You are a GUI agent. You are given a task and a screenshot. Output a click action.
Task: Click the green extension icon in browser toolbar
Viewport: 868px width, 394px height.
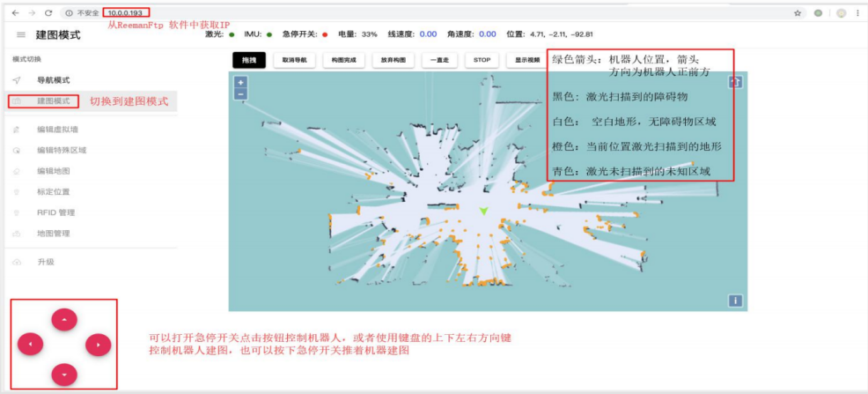(819, 13)
